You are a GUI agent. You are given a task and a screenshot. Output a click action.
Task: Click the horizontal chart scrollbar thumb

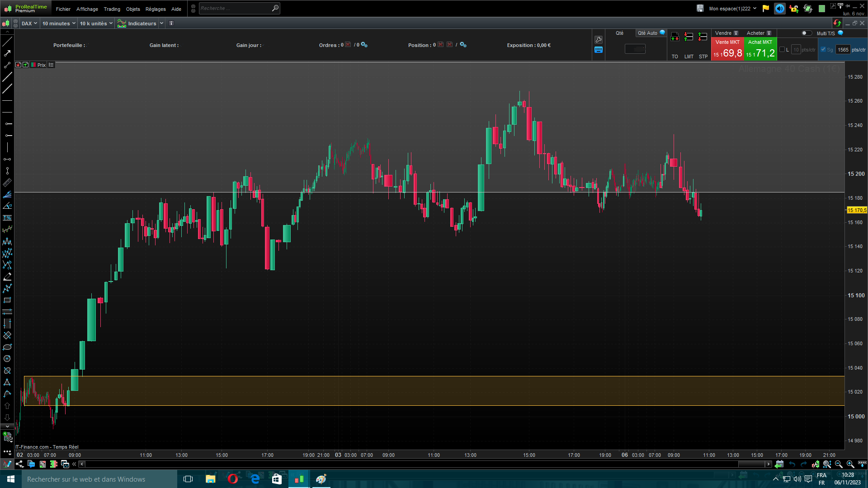tap(751, 464)
